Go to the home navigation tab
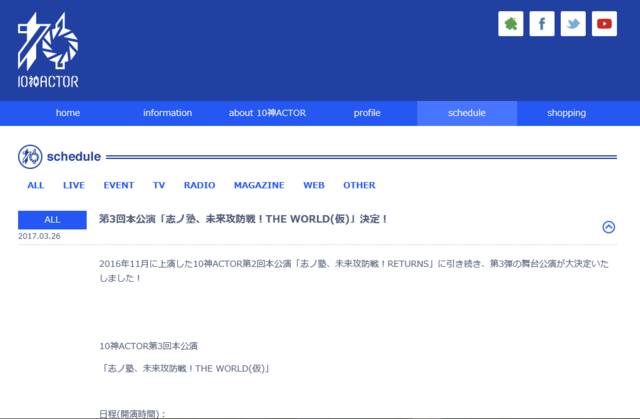The height and width of the screenshot is (419, 640). [68, 113]
